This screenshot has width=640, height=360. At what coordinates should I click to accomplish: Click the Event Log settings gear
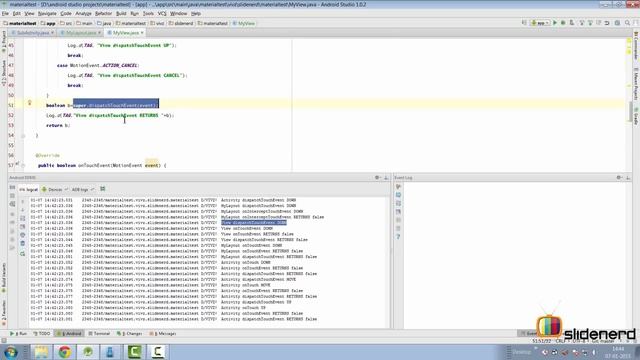[x=619, y=178]
